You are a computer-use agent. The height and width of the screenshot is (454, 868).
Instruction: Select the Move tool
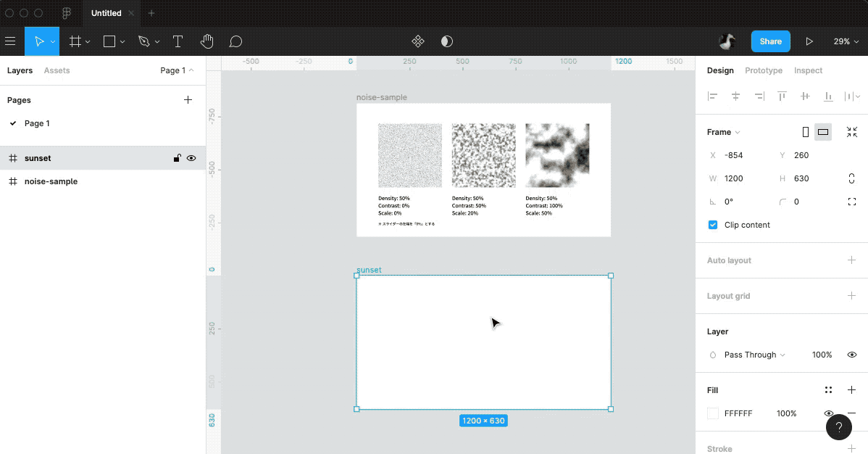pyautogui.click(x=38, y=41)
